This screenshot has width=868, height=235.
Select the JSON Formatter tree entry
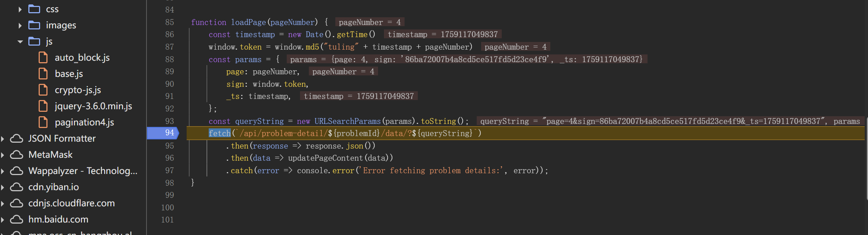coord(62,139)
